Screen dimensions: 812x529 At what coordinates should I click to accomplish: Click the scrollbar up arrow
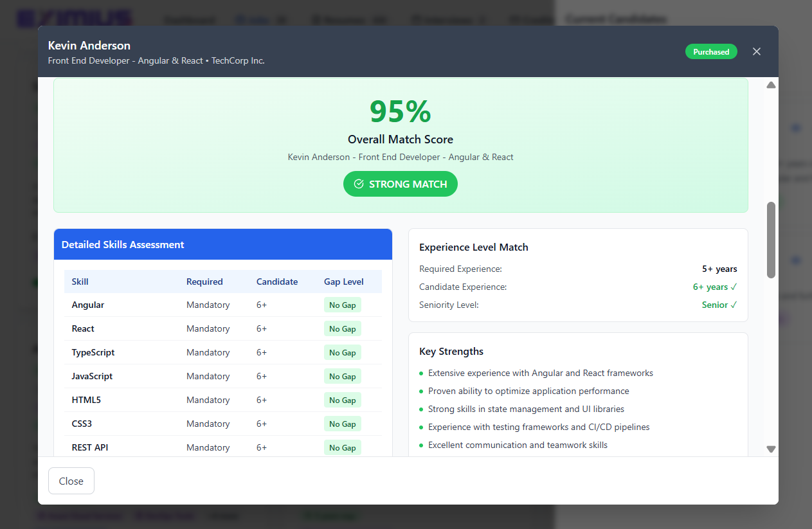coord(771,85)
